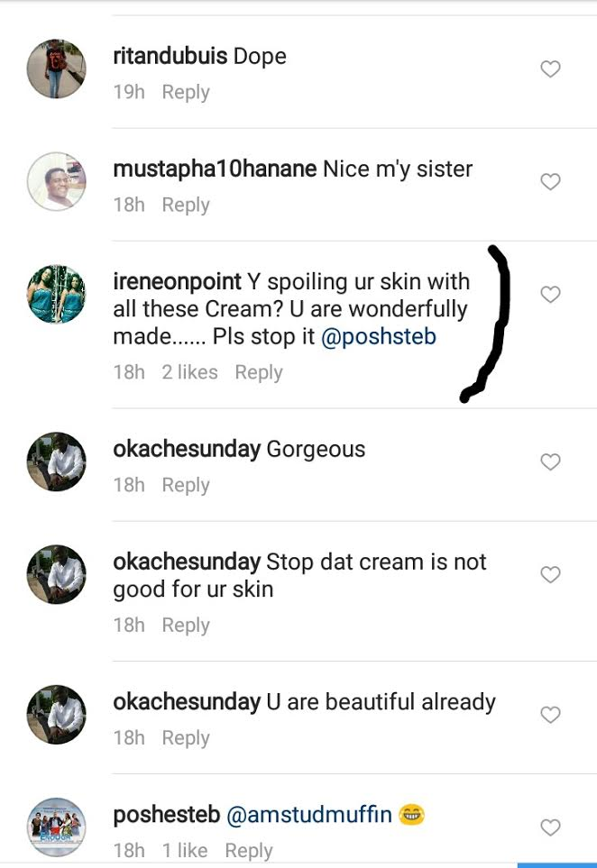
Task: View the 2 likes on ireneonpoint's comment
Action: [189, 372]
